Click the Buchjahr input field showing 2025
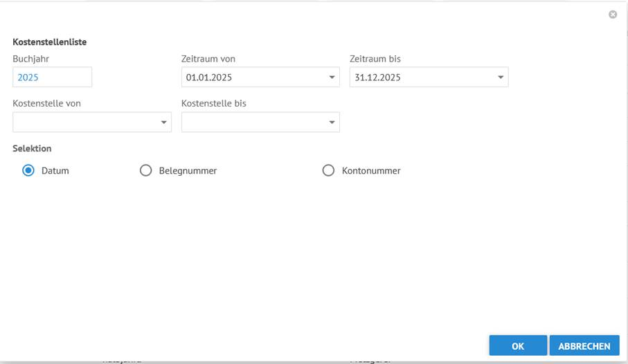The width and height of the screenshot is (628, 364). pos(52,78)
